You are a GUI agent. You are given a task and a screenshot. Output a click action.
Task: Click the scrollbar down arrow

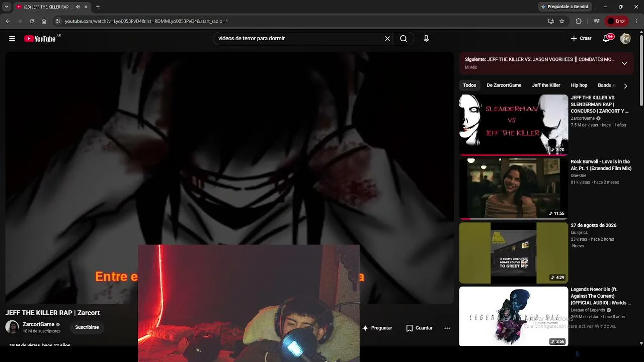click(641, 343)
